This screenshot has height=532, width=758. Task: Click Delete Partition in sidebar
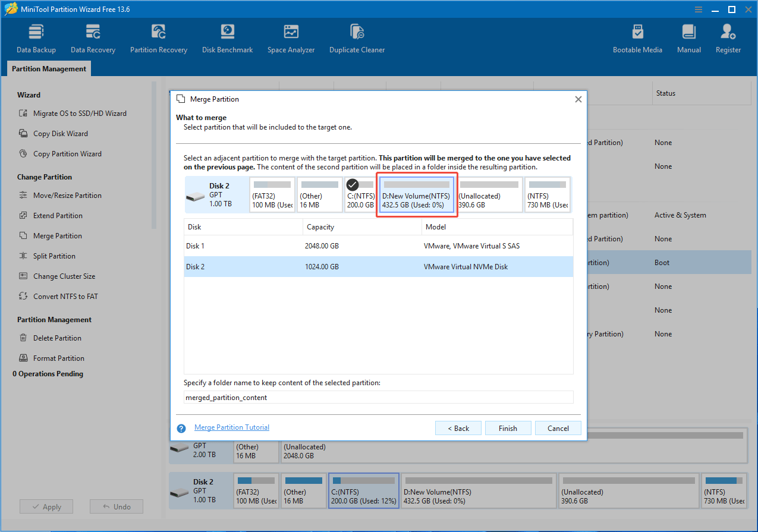(51, 338)
